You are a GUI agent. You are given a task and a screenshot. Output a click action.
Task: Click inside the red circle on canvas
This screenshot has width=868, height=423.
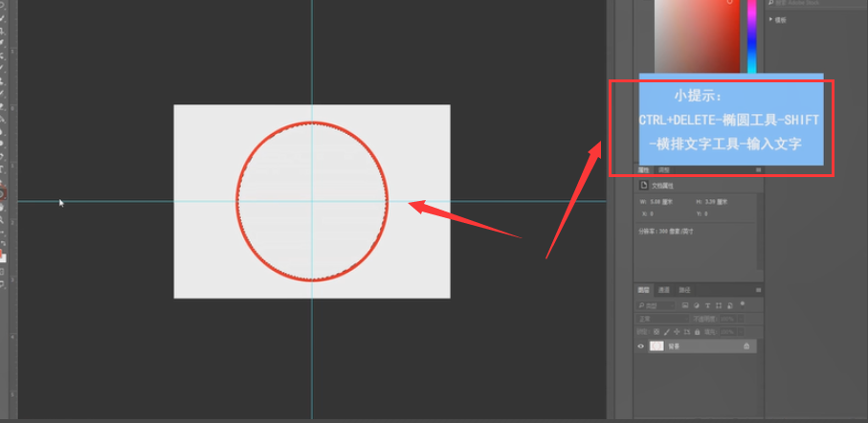click(x=313, y=202)
